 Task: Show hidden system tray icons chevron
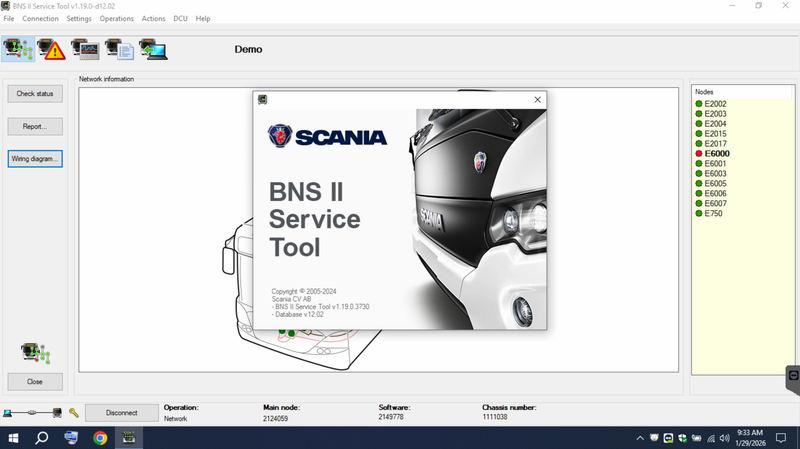click(x=639, y=438)
